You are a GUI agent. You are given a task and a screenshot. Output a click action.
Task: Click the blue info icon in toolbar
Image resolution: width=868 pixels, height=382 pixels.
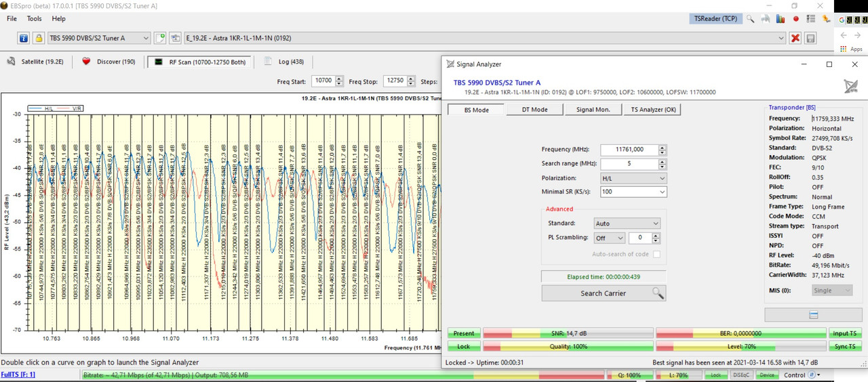[x=23, y=38]
